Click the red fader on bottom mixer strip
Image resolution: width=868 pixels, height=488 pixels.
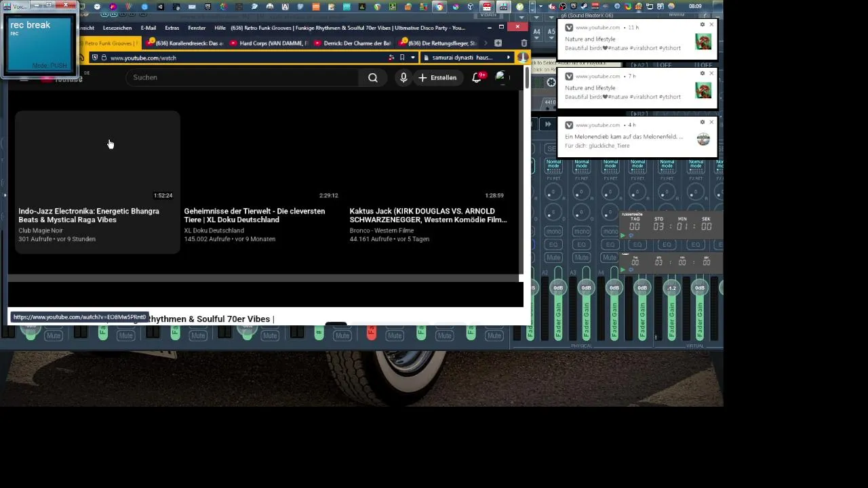click(x=371, y=332)
